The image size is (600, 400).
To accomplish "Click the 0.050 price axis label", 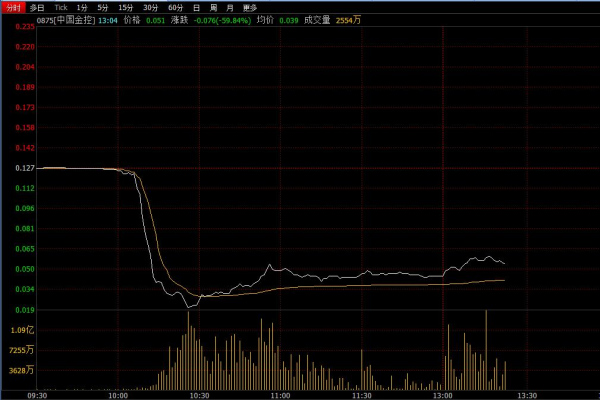I will pos(25,269).
